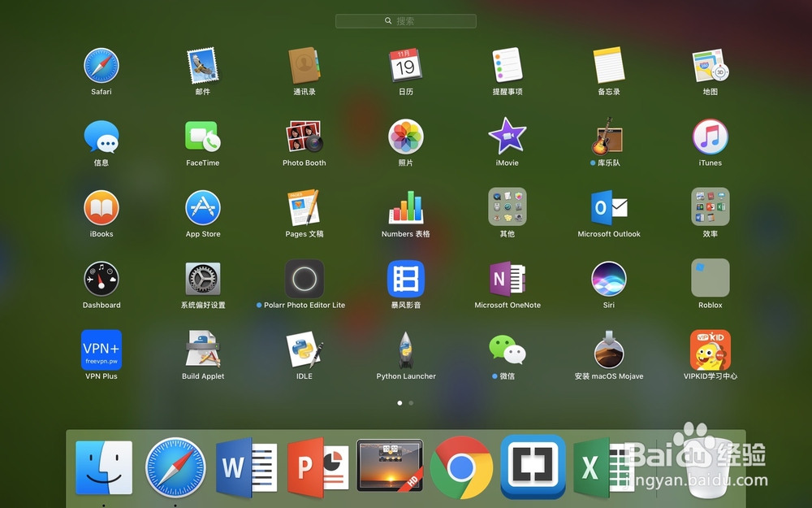Open 安装 macOS Mojave installer
Image resolution: width=812 pixels, height=508 pixels.
coord(608,350)
